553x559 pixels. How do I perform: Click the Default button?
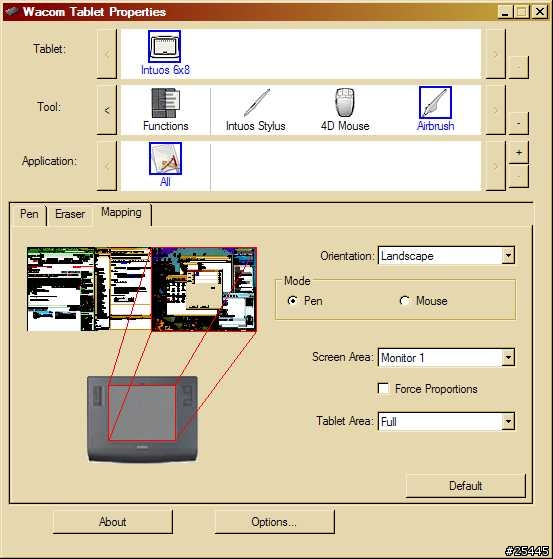[465, 486]
